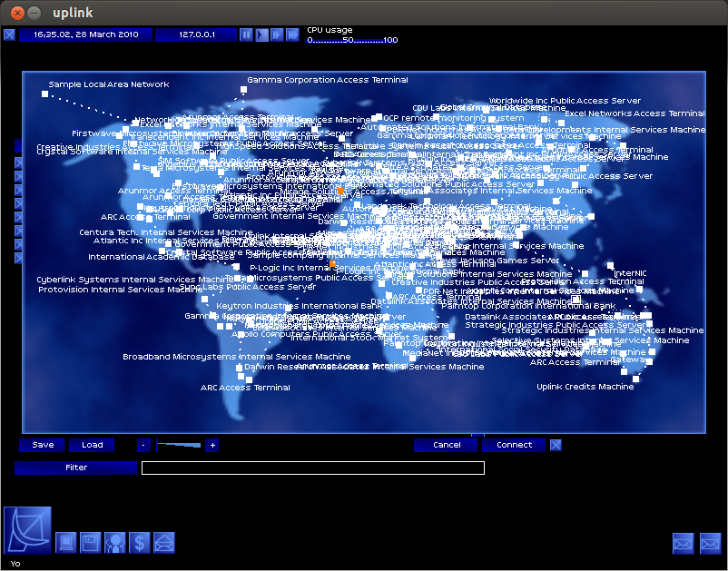This screenshot has width=728, height=571.
Task: Select the fast-forward speed button
Action: point(277,34)
